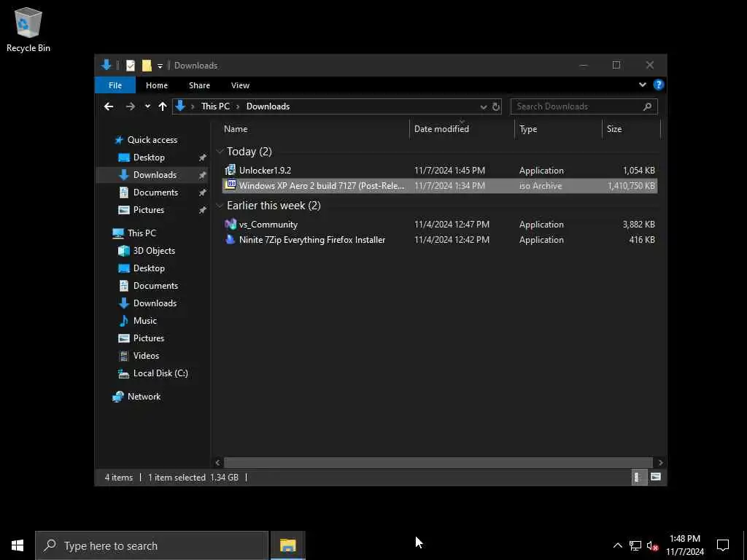Open pinned Downloads under Quick access
This screenshot has width=747, height=560.
pos(155,175)
